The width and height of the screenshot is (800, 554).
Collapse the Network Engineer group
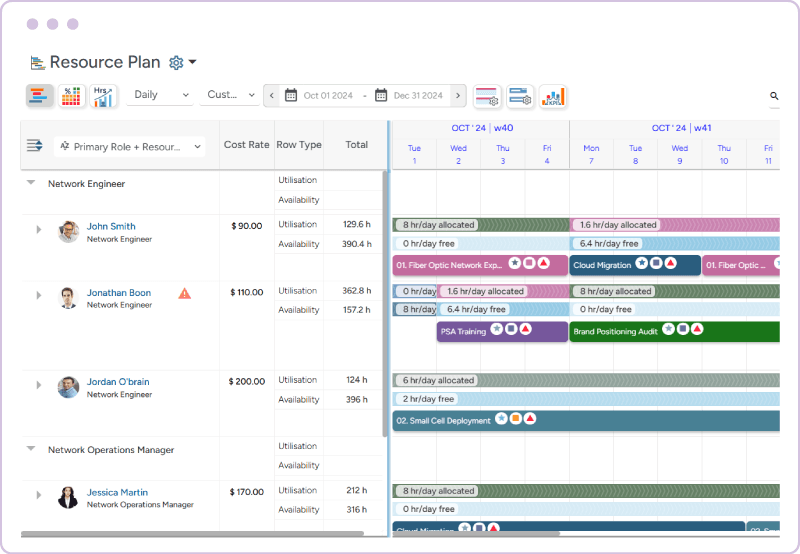pos(31,182)
